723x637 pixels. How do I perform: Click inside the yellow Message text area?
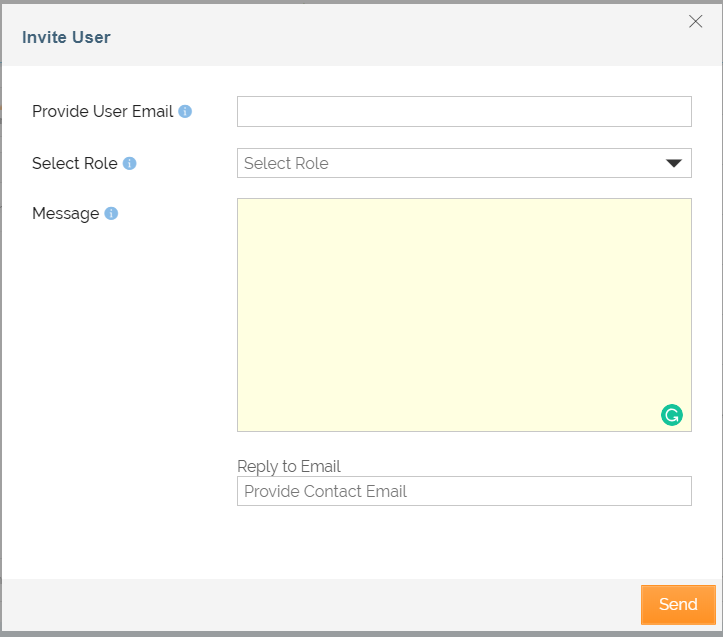coord(464,315)
